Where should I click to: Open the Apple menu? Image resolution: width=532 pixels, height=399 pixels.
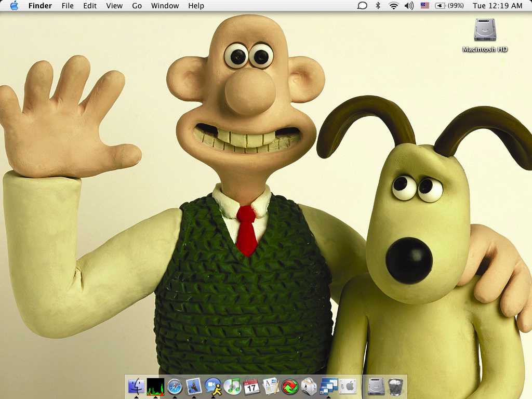click(x=14, y=6)
